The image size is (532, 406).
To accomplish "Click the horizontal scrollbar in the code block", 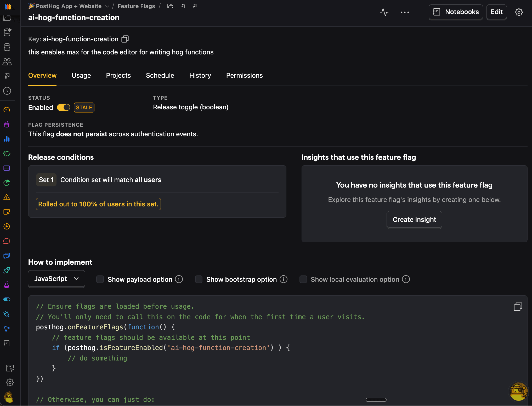I will (376, 399).
